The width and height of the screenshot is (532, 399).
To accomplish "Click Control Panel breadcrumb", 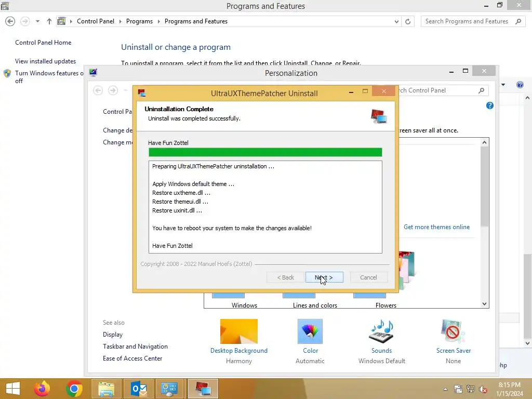I will click(96, 21).
